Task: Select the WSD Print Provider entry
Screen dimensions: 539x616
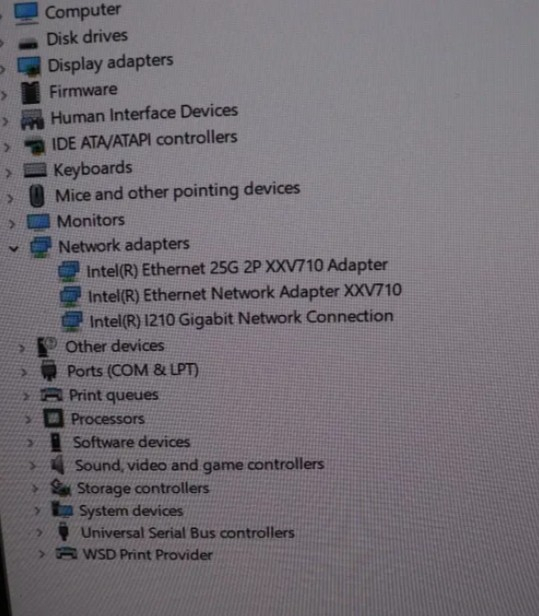Action: tap(148, 554)
